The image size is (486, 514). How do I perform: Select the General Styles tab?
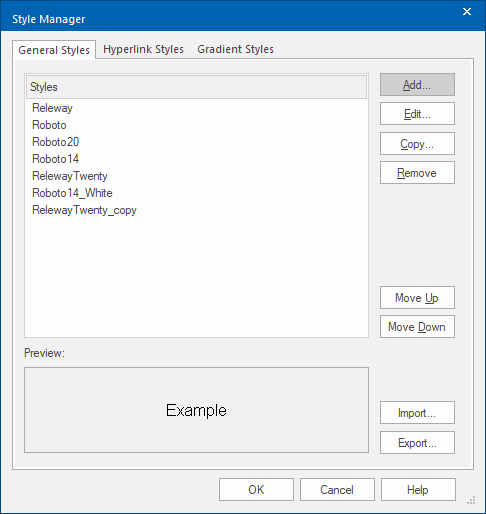click(54, 50)
